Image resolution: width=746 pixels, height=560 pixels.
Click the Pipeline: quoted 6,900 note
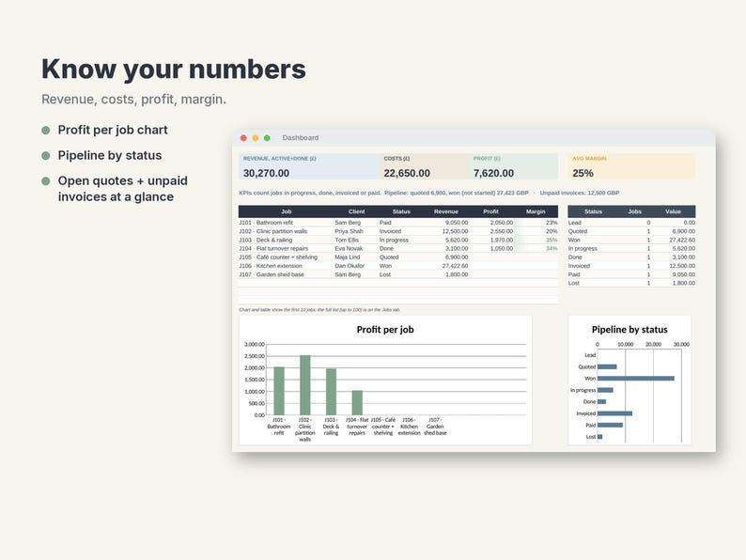pos(417,193)
